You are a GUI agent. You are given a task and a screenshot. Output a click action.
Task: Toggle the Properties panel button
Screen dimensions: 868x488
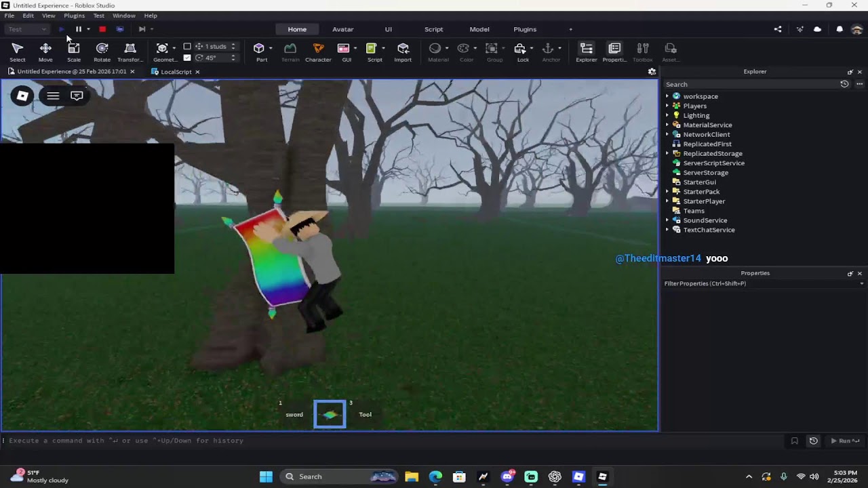pos(614,52)
